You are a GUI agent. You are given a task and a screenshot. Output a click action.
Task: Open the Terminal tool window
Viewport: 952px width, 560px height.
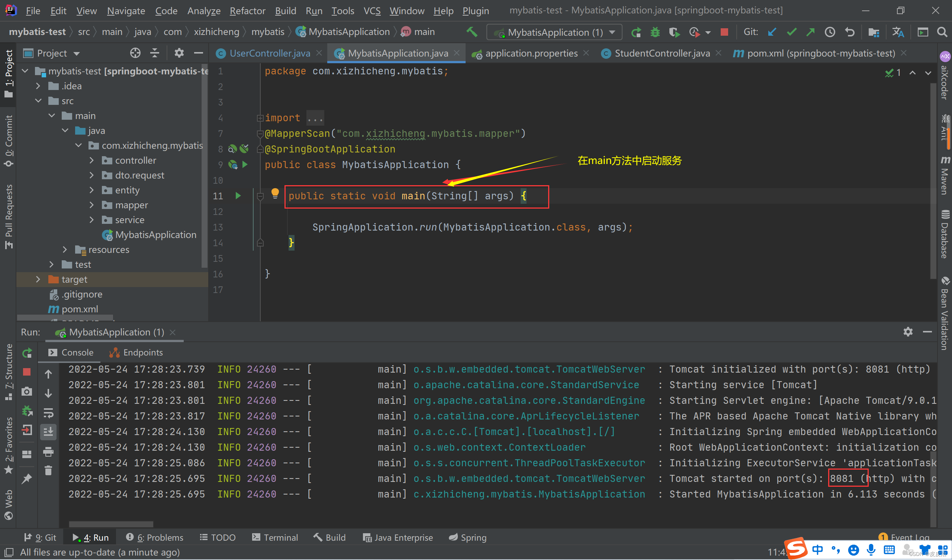[x=275, y=537]
